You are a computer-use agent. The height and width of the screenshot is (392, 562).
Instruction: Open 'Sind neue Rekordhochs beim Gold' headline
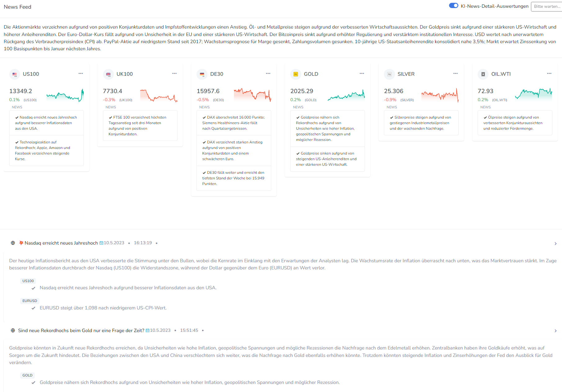(x=81, y=331)
